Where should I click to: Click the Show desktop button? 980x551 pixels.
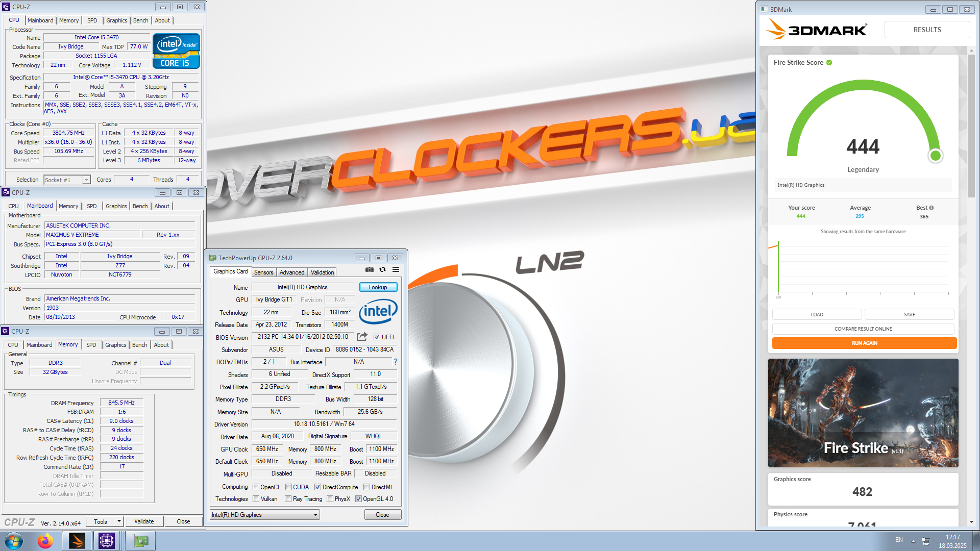pyautogui.click(x=975, y=541)
